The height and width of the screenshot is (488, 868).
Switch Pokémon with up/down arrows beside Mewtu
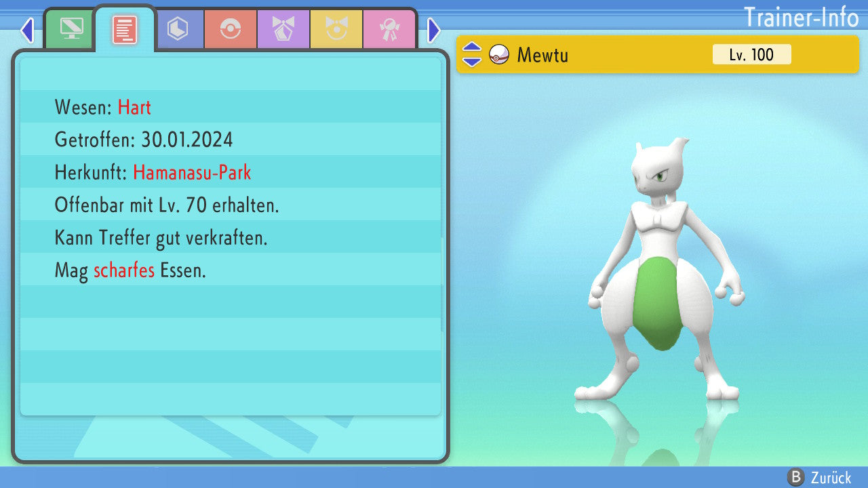tap(472, 54)
